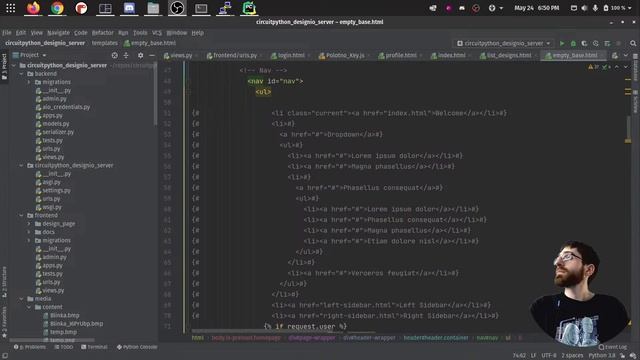Viewport: 640px width, 360px height.
Task: Collapse the content folder
Action: click(29, 307)
